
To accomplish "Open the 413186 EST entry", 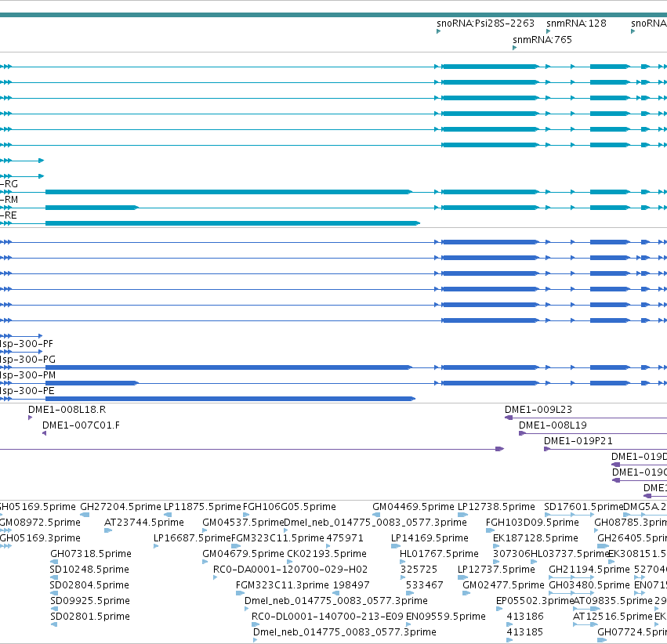I will [x=525, y=617].
